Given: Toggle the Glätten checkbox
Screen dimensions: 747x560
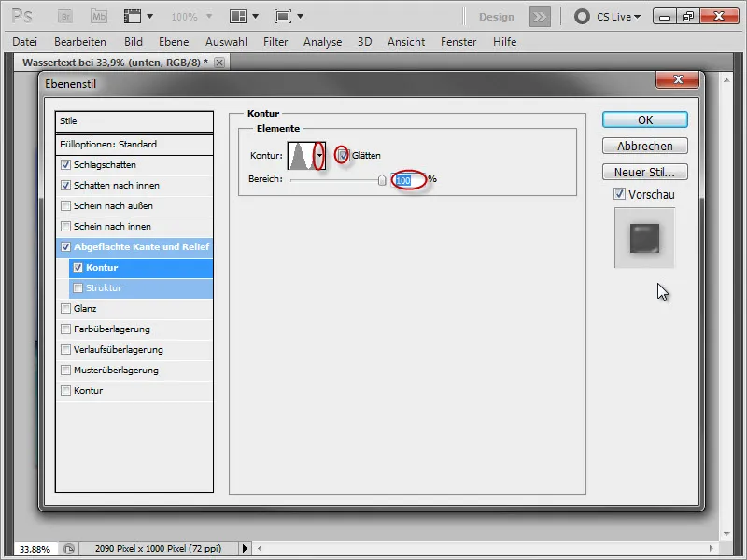Looking at the screenshot, I should click(344, 155).
